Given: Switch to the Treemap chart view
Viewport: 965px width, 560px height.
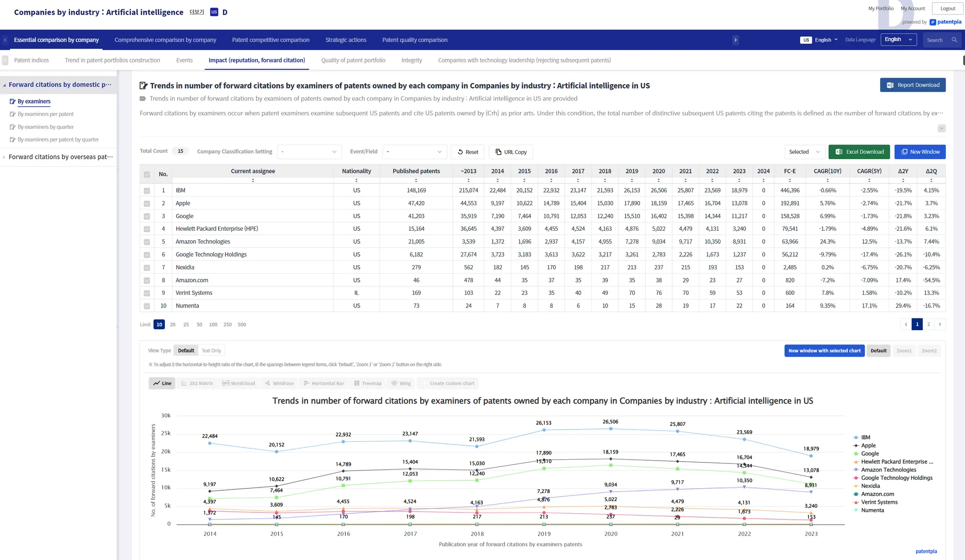Looking at the screenshot, I should [368, 383].
